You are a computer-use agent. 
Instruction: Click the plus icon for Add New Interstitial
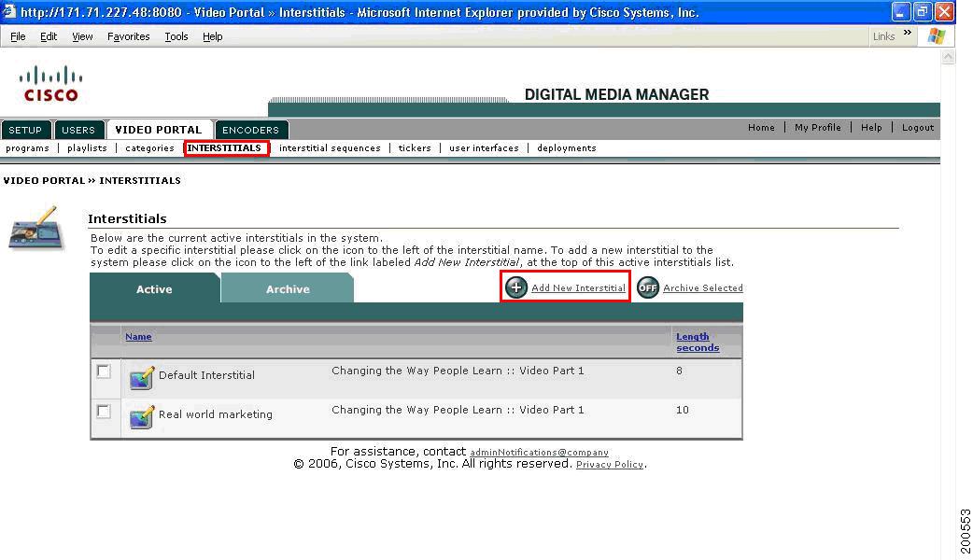pos(515,287)
